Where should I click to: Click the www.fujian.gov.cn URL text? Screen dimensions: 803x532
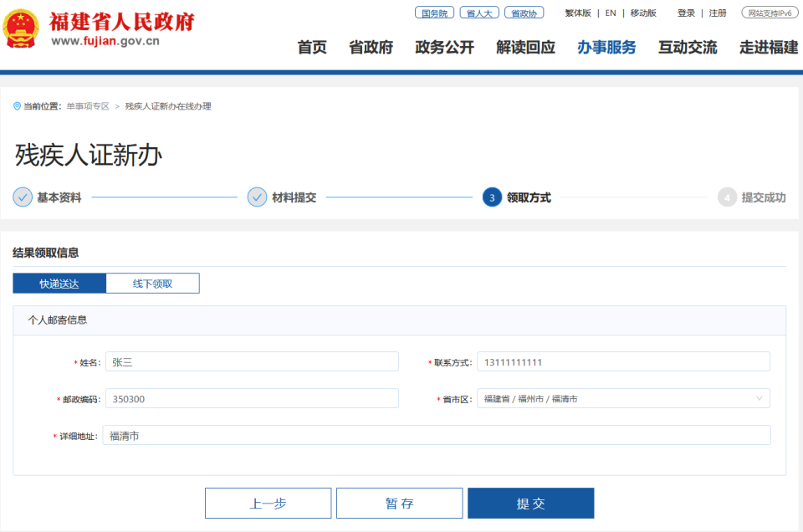tap(105, 42)
